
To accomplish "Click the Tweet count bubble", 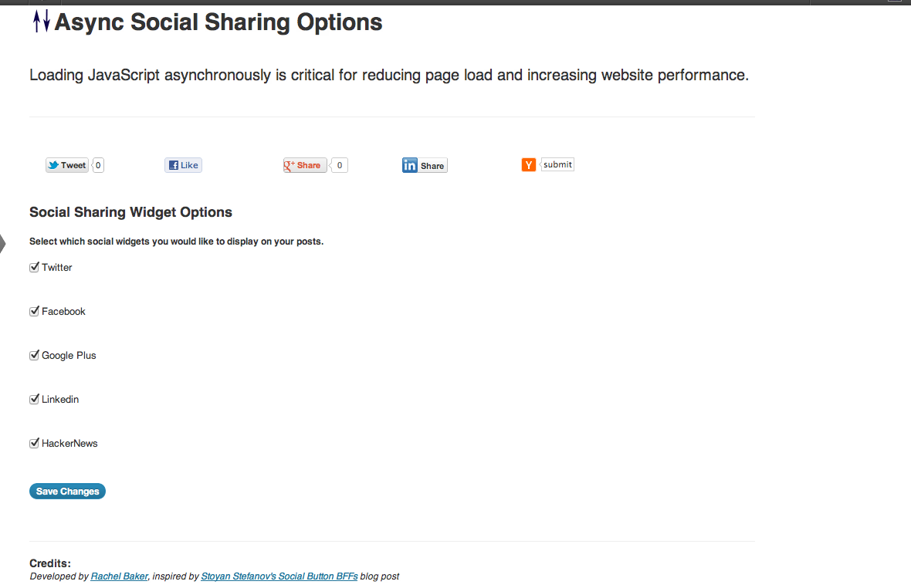I will (x=98, y=165).
